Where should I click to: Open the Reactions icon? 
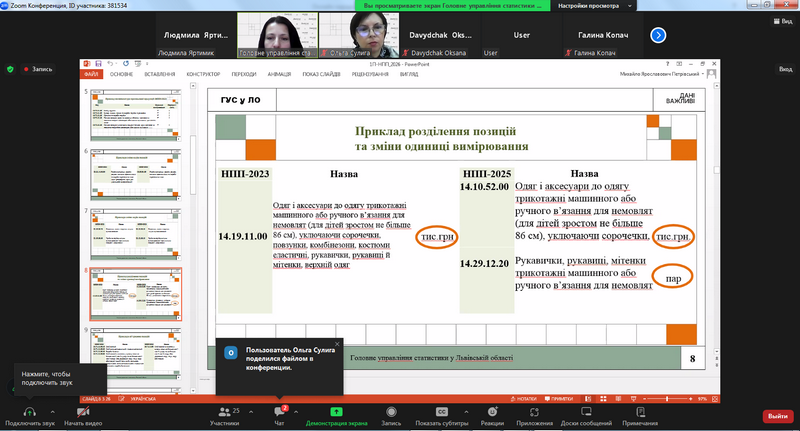click(x=491, y=411)
